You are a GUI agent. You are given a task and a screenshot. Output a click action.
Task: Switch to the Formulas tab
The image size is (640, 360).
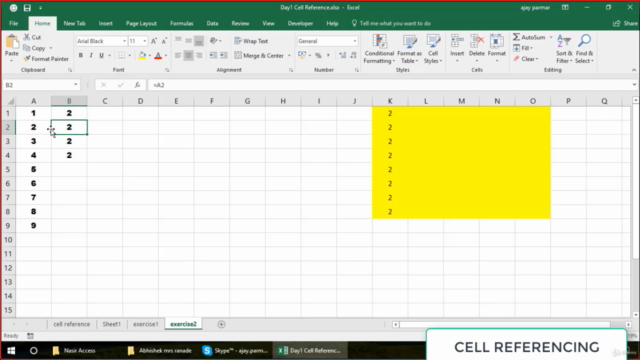[182, 23]
